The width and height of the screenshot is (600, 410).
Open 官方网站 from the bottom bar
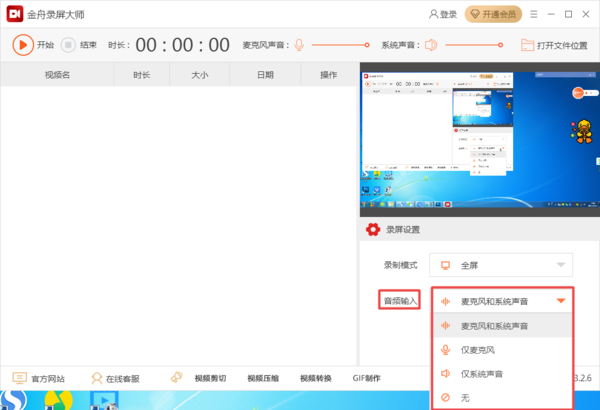coord(38,379)
